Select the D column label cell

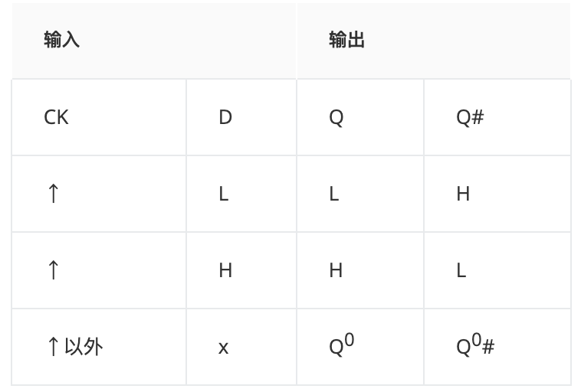click(241, 117)
